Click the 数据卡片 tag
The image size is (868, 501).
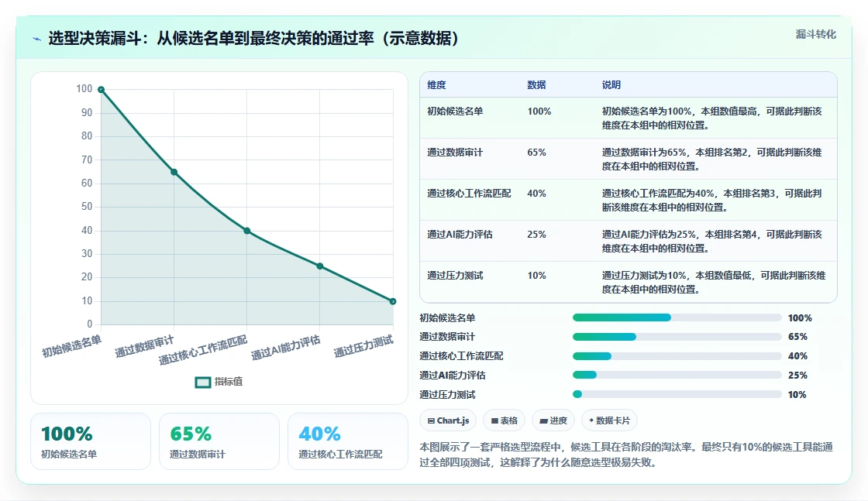[609, 420]
